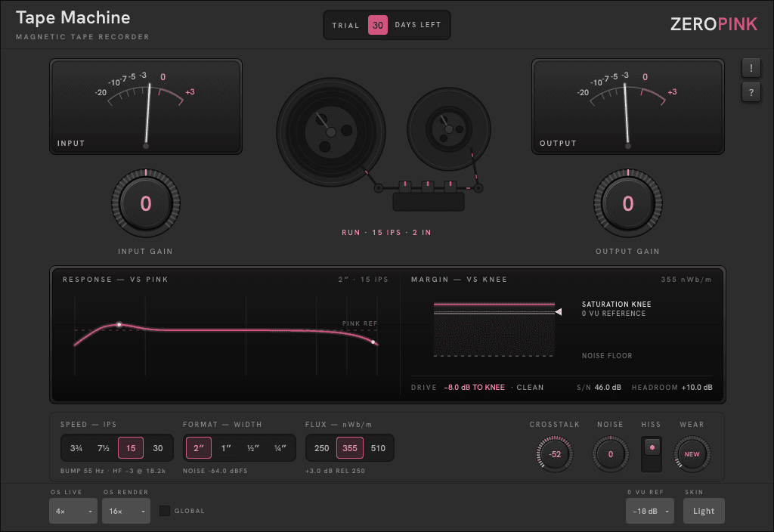Adjust the Input Gain knob
The width and height of the screenshot is (774, 532).
coord(146,203)
